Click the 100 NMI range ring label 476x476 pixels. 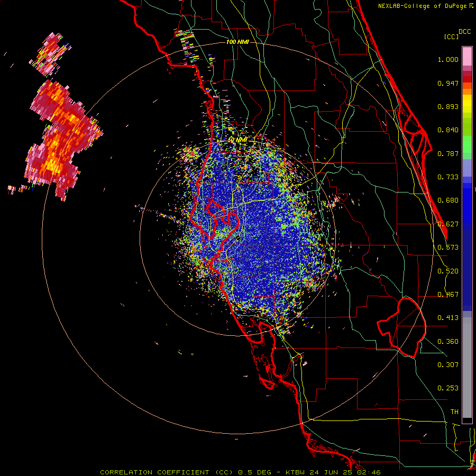(237, 42)
